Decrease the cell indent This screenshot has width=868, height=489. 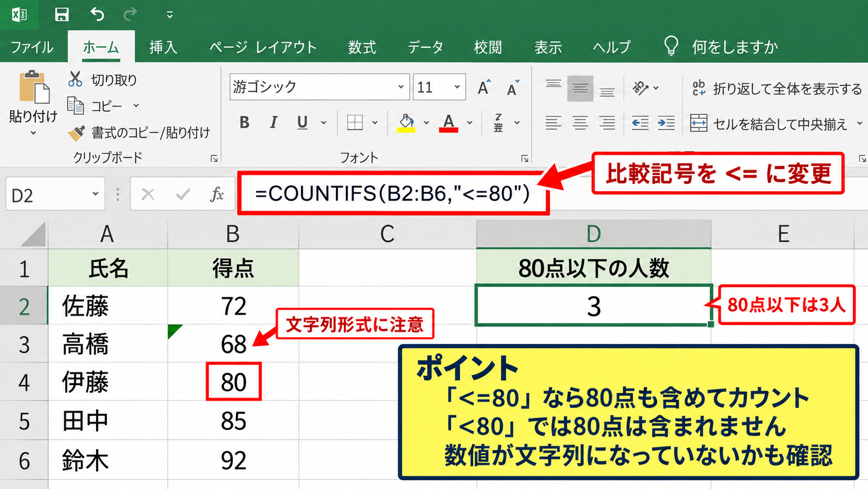pos(640,123)
